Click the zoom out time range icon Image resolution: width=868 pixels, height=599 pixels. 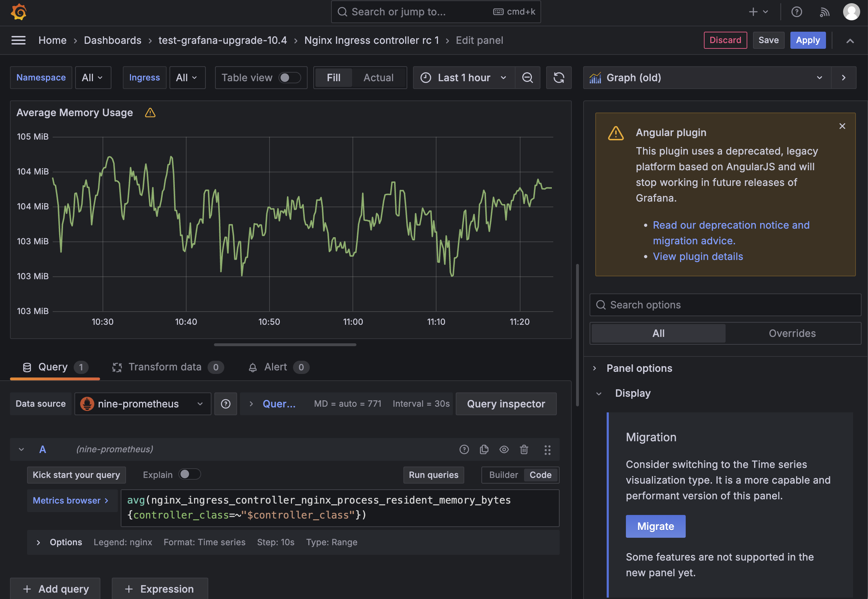tap(527, 78)
